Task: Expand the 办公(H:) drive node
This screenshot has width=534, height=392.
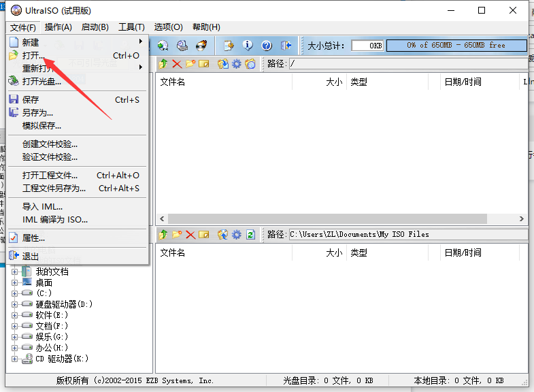Action: tap(15, 348)
